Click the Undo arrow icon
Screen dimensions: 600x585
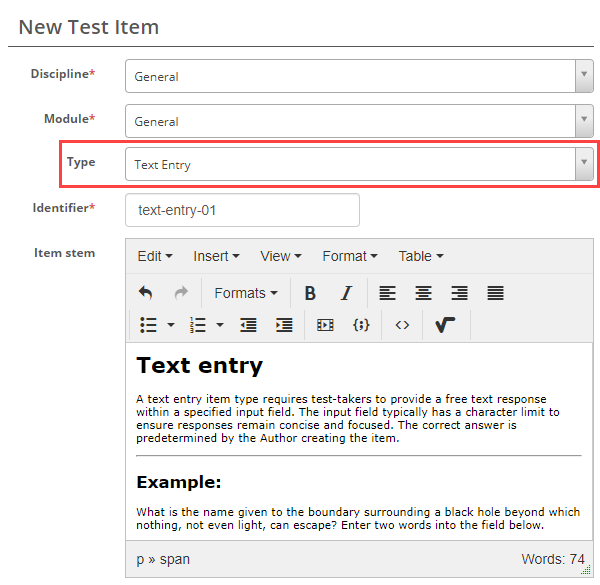coord(146,293)
